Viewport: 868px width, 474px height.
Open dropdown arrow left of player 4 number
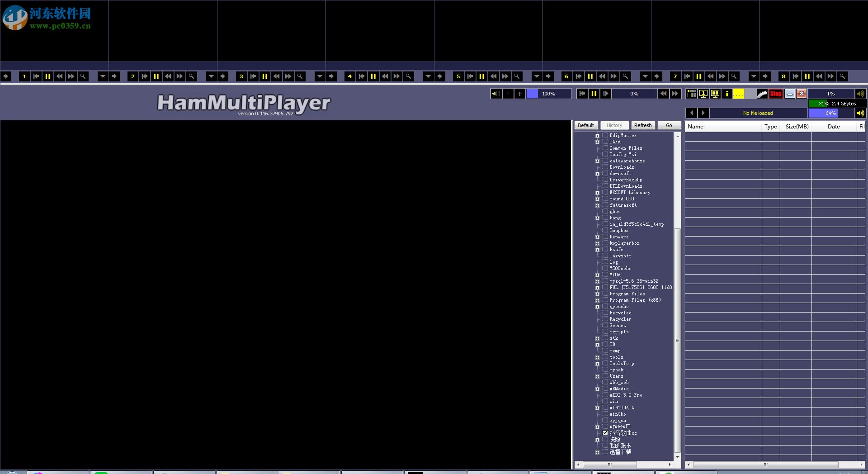(x=320, y=76)
